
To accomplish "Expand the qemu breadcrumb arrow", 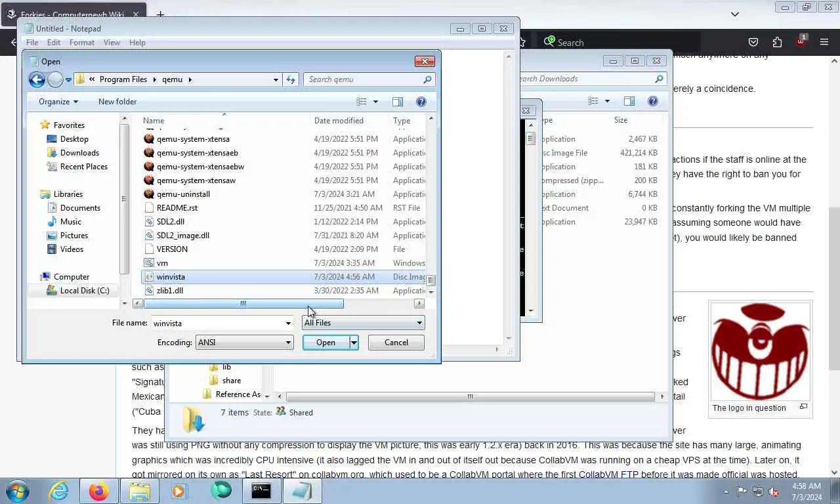I will coord(190,79).
